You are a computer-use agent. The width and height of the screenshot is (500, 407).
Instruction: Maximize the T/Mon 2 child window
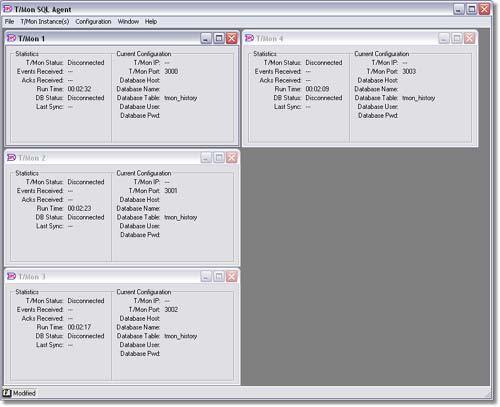(x=219, y=158)
